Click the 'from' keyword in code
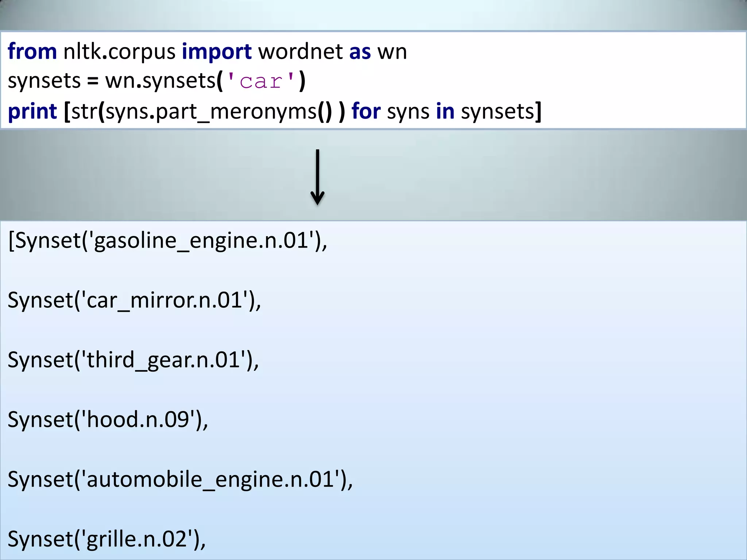The height and width of the screenshot is (560, 747). pos(32,51)
